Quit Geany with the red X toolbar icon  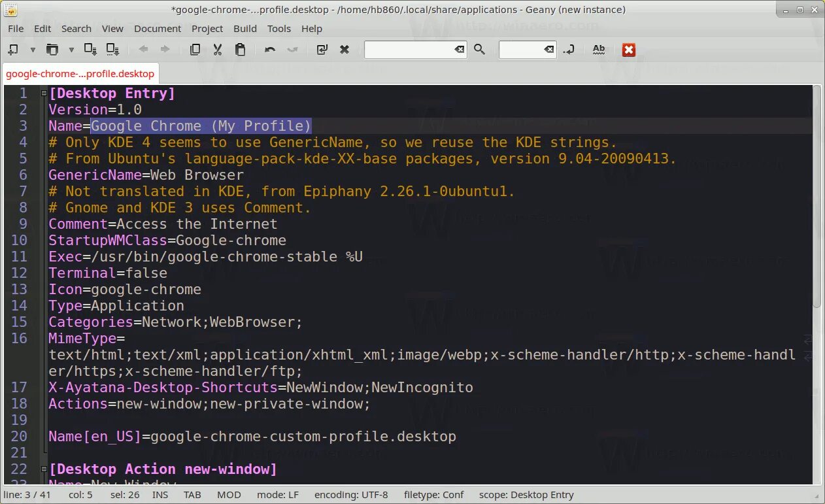tap(629, 50)
